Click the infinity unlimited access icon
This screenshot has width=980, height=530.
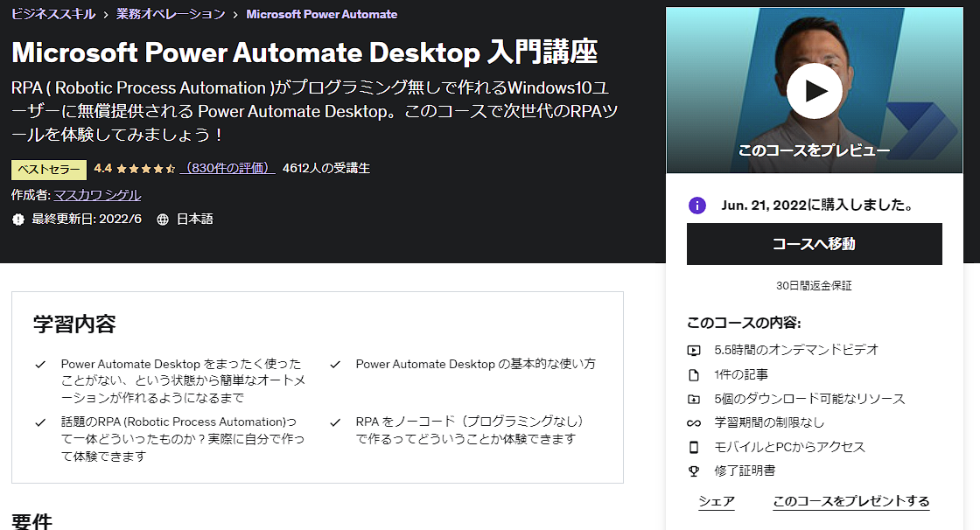pyautogui.click(x=694, y=422)
